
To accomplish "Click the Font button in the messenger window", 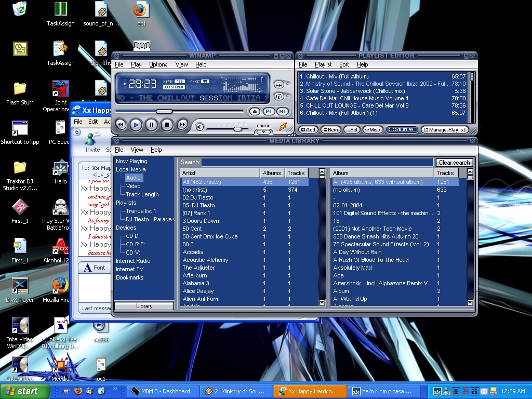I will tap(95, 268).
